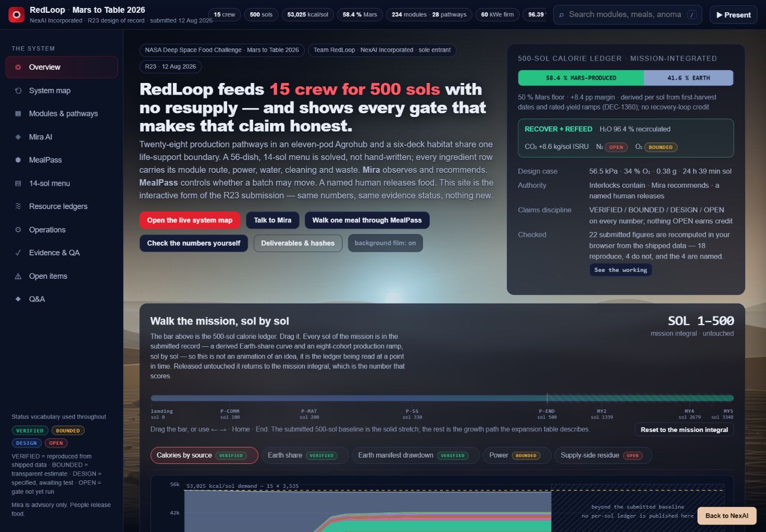
Task: Click the 234 modules · 28 pathways chip
Action: pos(429,14)
